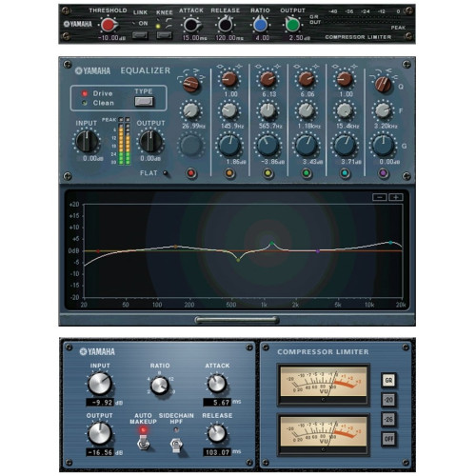Image resolution: width=476 pixels, height=476 pixels.
Task: Click the 103.07 ms release value field
Action: 217,452
